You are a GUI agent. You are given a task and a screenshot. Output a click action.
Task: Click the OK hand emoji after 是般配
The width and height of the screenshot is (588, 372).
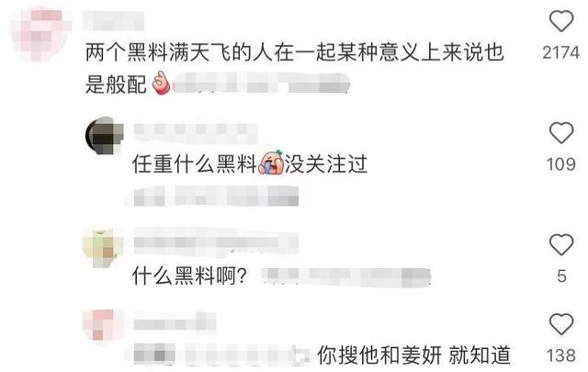click(162, 83)
